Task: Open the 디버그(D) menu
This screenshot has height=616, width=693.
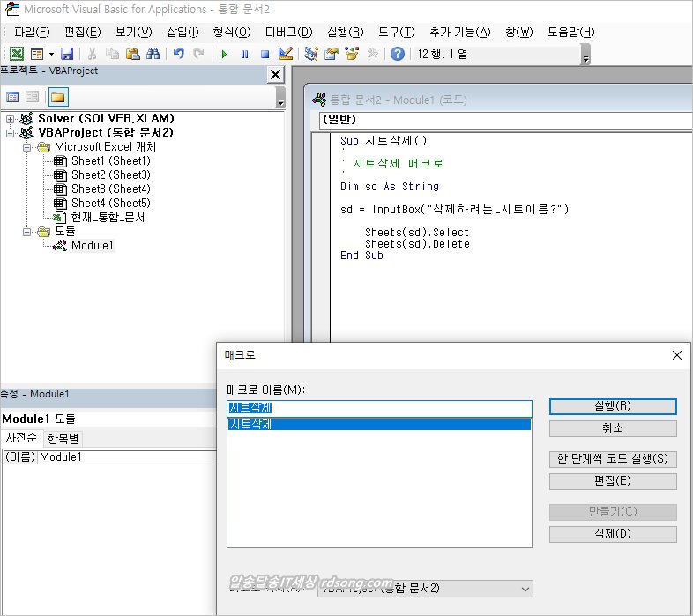Action: 288,33
